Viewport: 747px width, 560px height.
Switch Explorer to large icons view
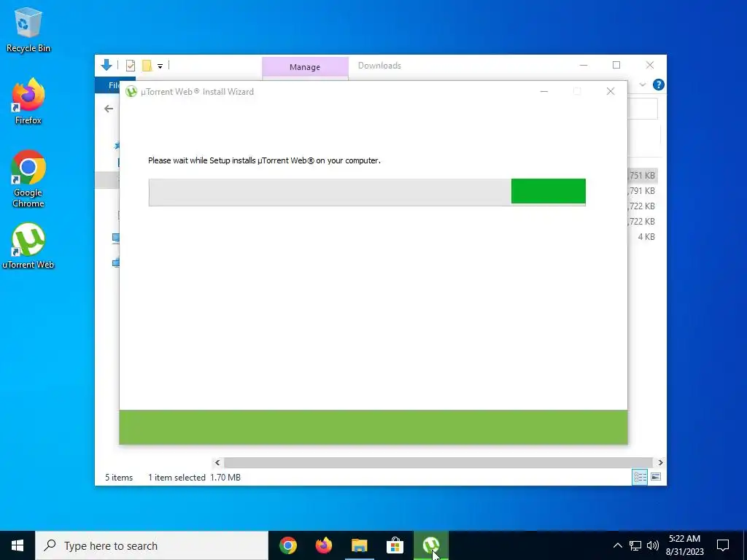656,477
